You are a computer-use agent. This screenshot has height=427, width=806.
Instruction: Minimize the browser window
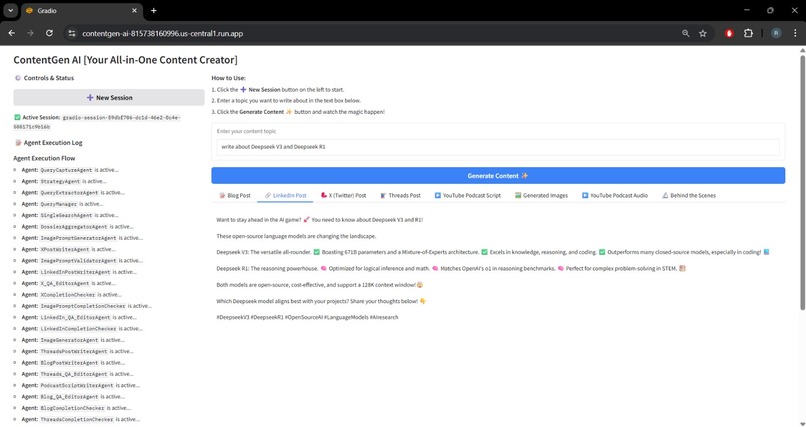[747, 10]
